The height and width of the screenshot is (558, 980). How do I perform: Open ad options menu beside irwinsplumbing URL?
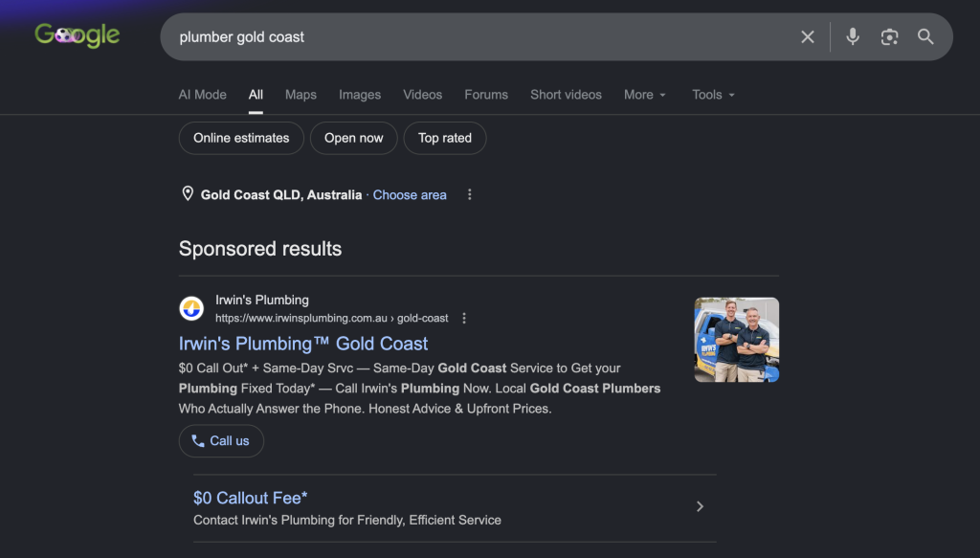pyautogui.click(x=464, y=318)
